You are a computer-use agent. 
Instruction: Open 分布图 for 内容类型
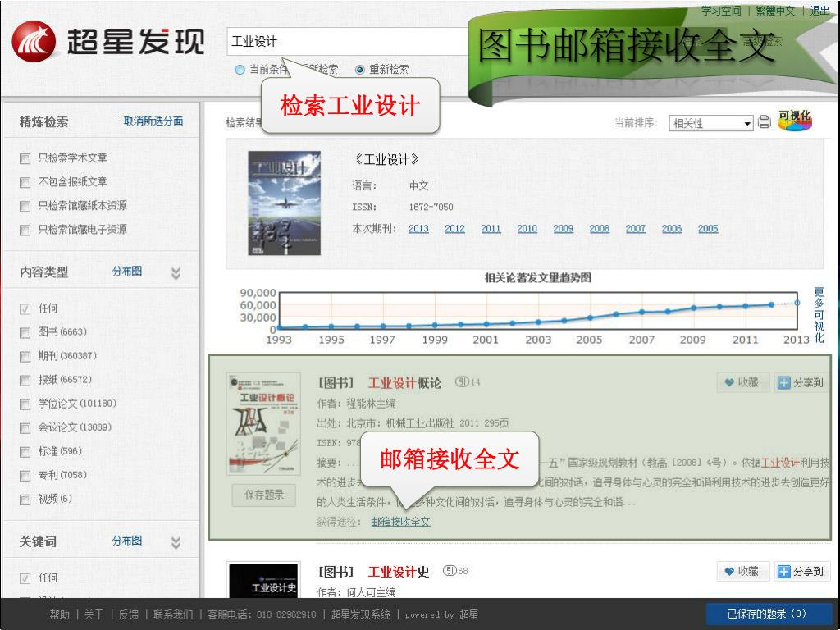coord(127,271)
